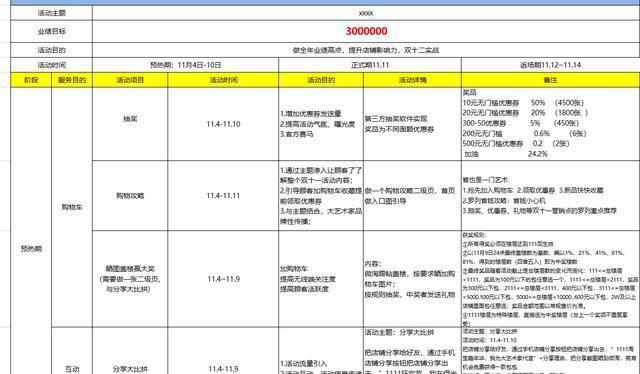Click the 抽奖 activity cell
The width and height of the screenshot is (640, 374).
130,124
